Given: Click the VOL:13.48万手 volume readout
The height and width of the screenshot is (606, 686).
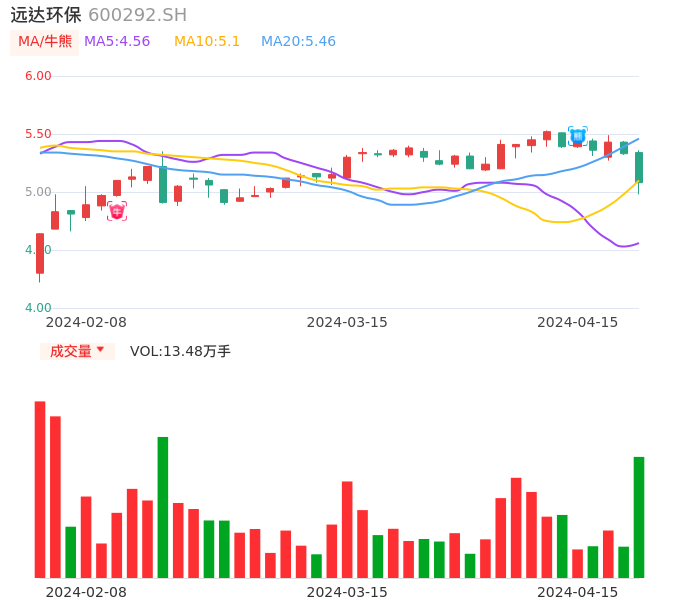Looking at the screenshot, I should [x=180, y=351].
